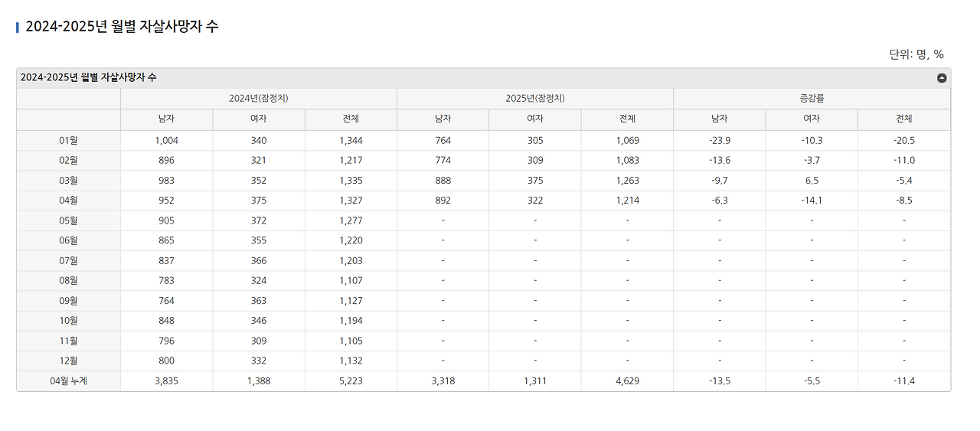Image resolution: width=980 pixels, height=431 pixels.
Task: Click the -3.7 value in 02월 row
Action: [x=812, y=161]
